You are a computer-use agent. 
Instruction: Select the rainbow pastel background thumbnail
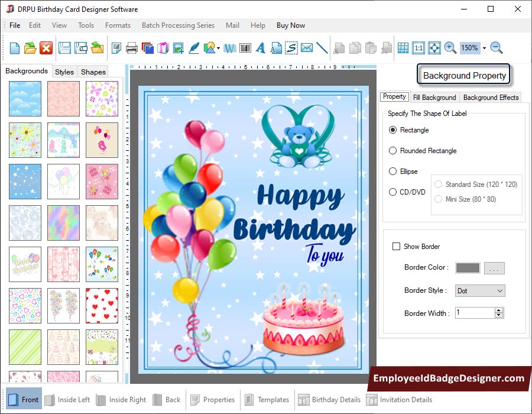63,223
